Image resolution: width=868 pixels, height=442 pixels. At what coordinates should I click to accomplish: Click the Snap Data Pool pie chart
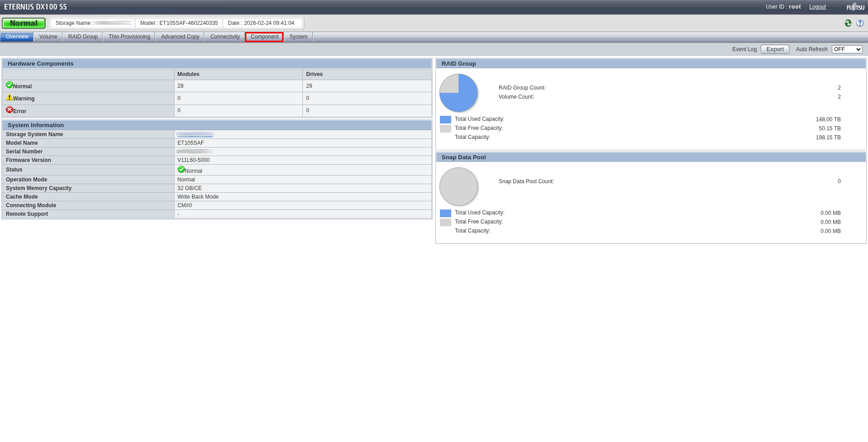pyautogui.click(x=458, y=187)
